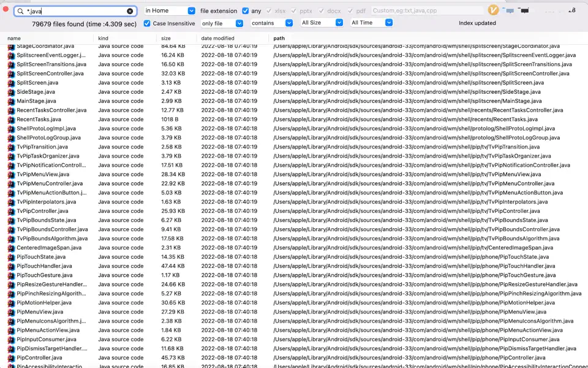This screenshot has height=368, width=588.
Task: Click the file icon for SplitScreen.java
Action: [x=10, y=83]
